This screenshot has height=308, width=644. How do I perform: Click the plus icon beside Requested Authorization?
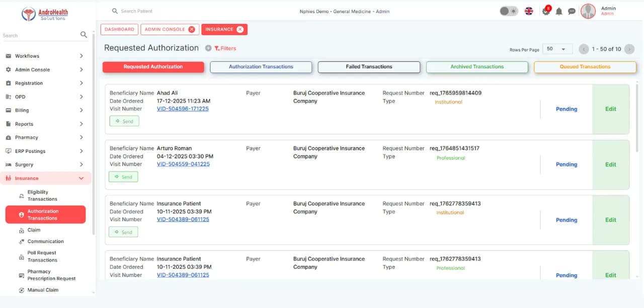pyautogui.click(x=208, y=48)
